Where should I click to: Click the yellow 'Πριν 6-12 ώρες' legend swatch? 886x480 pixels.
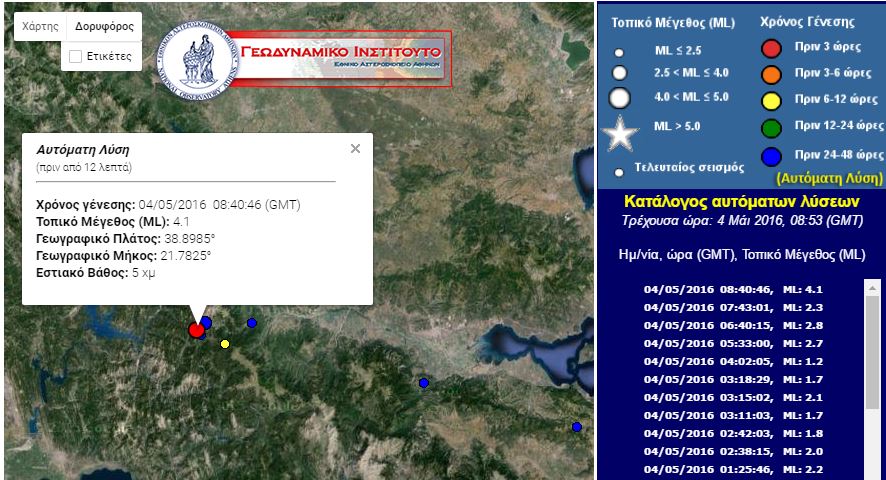coord(770,100)
